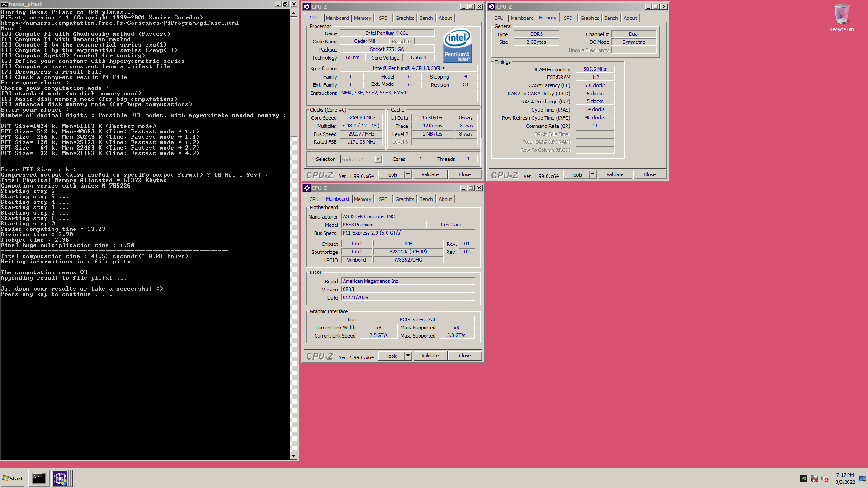Image resolution: width=868 pixels, height=488 pixels.
Task: Expand Tools dropdown arrow in Memory window
Action: tap(593, 174)
